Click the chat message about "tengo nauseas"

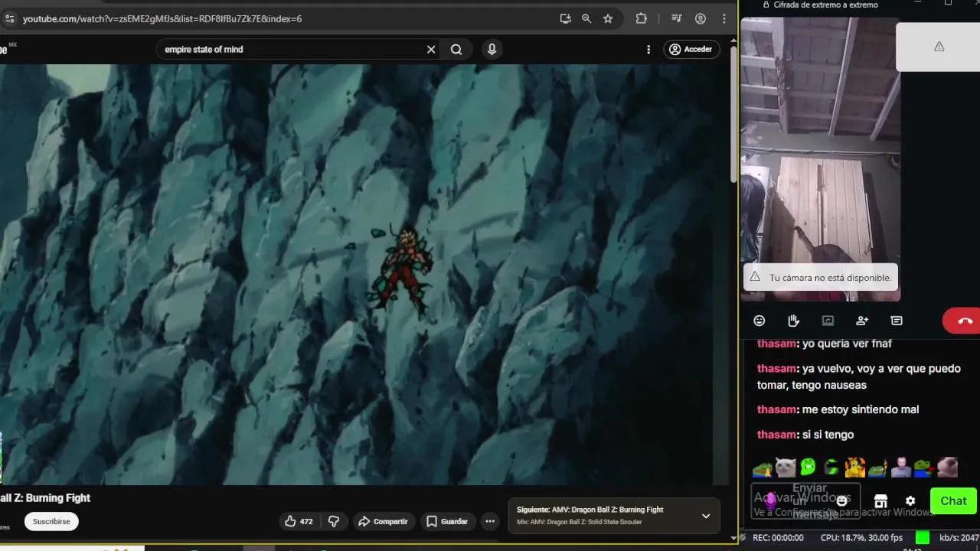(858, 377)
